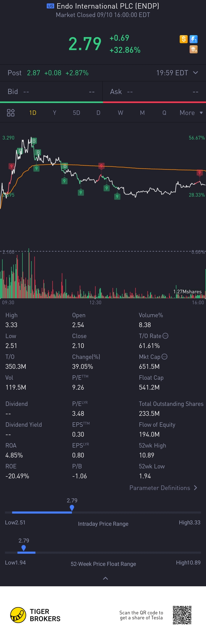This screenshot has width=206, height=644.
Task: Switch to the Y chart tab
Action: pyautogui.click(x=55, y=113)
